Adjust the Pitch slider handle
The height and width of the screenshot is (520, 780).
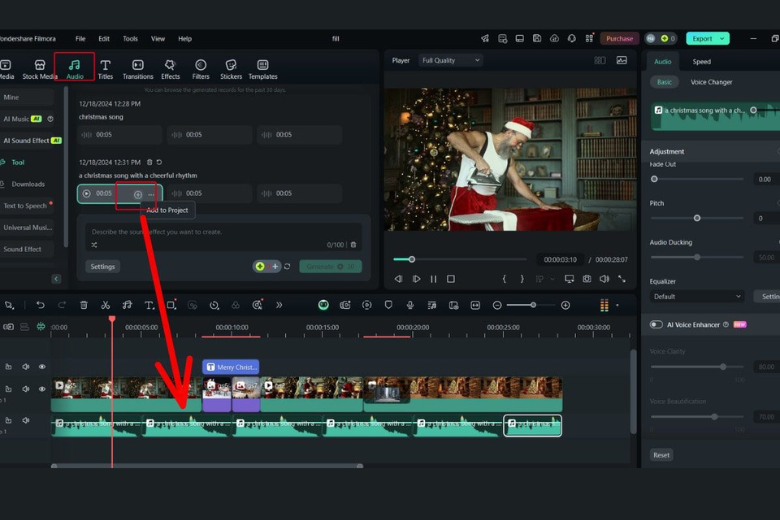coord(697,218)
